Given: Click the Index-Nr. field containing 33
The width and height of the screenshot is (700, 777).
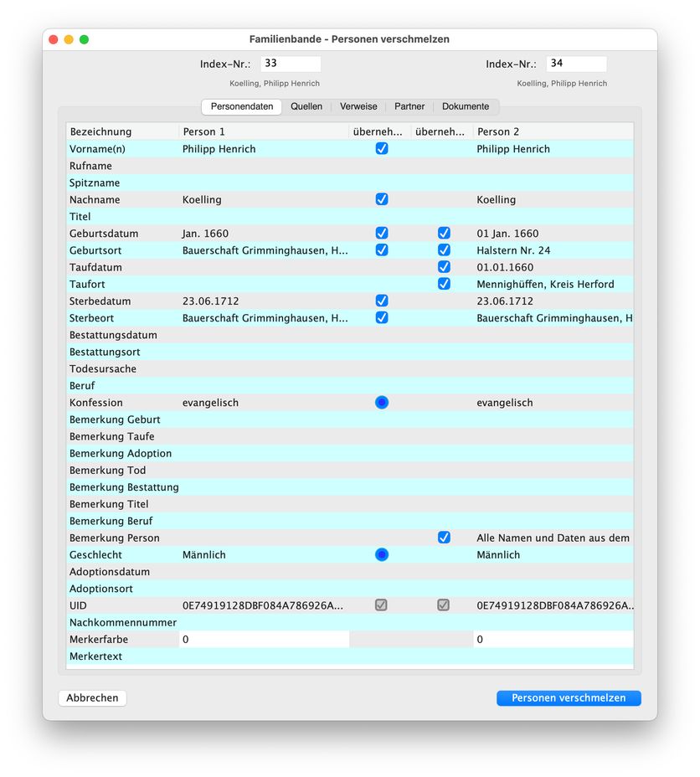Looking at the screenshot, I should [x=291, y=64].
